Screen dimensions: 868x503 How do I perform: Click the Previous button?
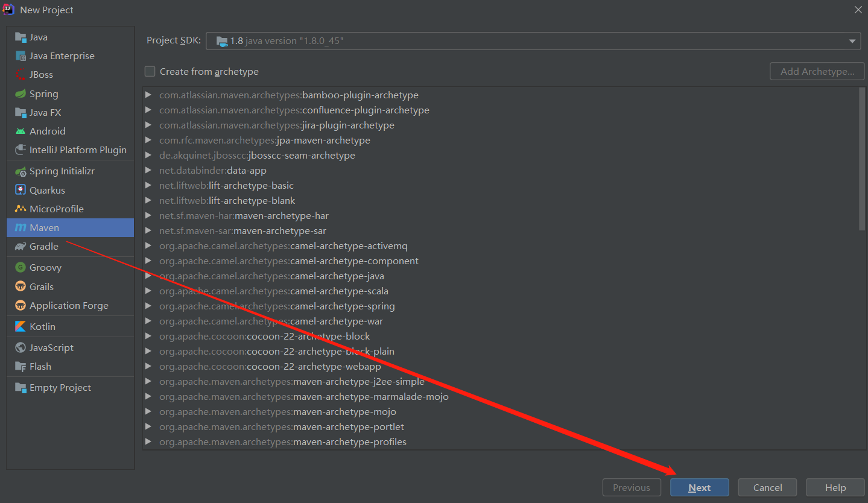point(632,487)
